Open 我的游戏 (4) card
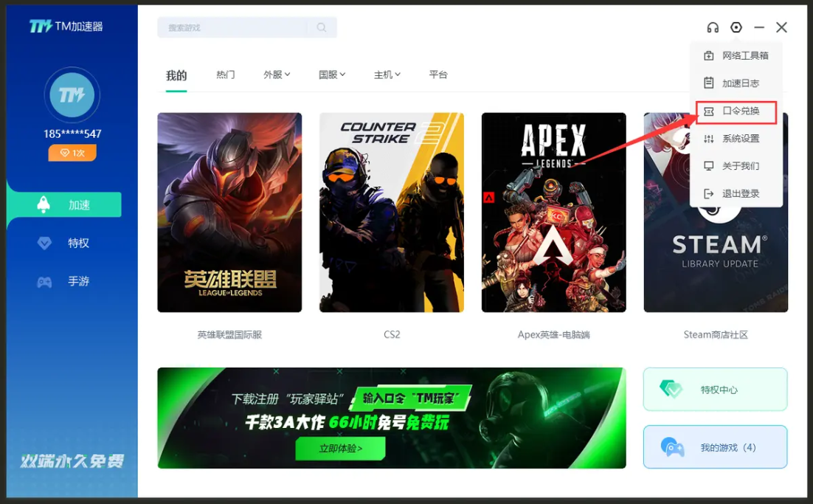This screenshot has width=813, height=504. point(716,447)
